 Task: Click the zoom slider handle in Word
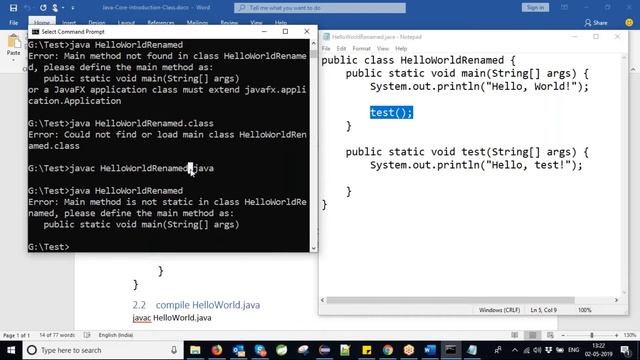coord(592,335)
